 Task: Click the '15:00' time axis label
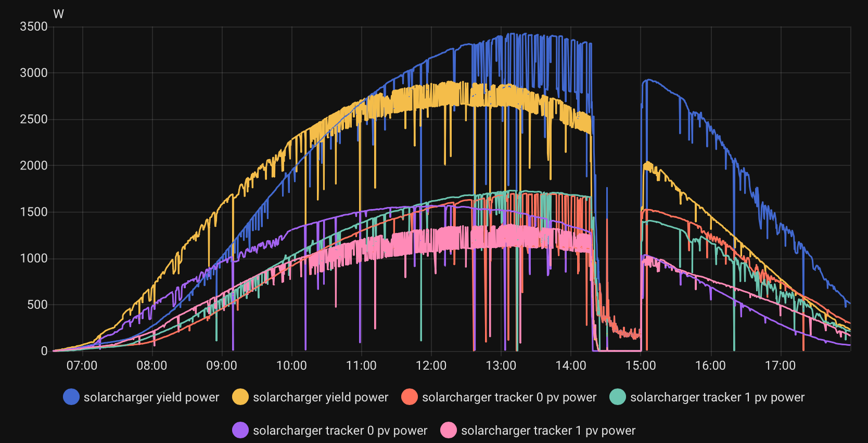641,366
